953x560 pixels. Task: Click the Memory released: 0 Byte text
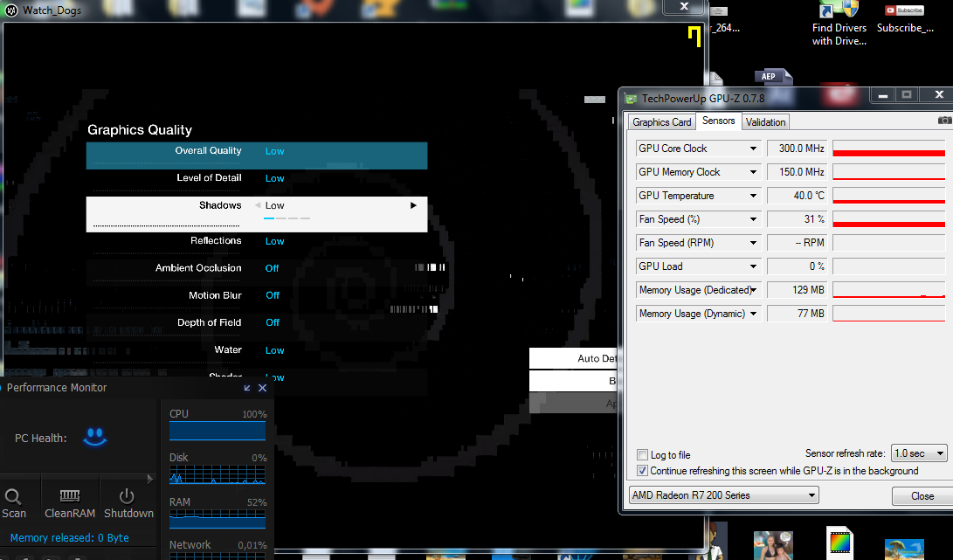[x=69, y=538]
